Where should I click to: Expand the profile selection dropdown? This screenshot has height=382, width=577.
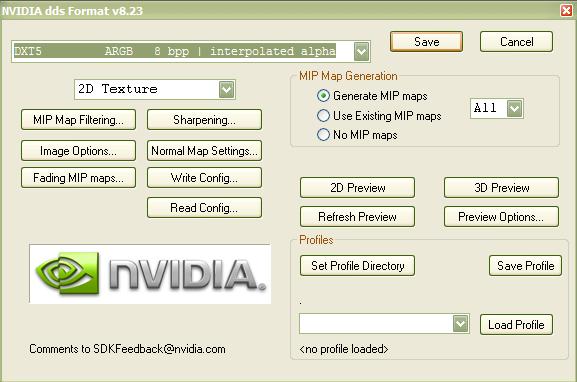461,324
